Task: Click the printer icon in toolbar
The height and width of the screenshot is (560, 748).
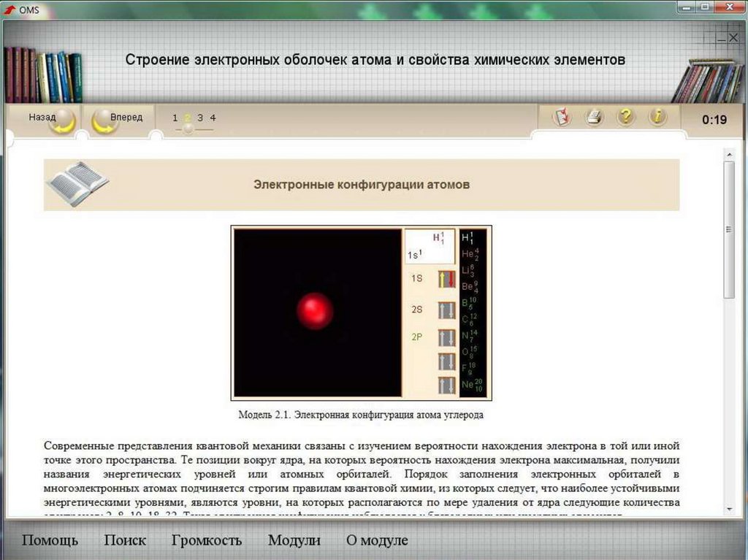Action: tap(595, 117)
